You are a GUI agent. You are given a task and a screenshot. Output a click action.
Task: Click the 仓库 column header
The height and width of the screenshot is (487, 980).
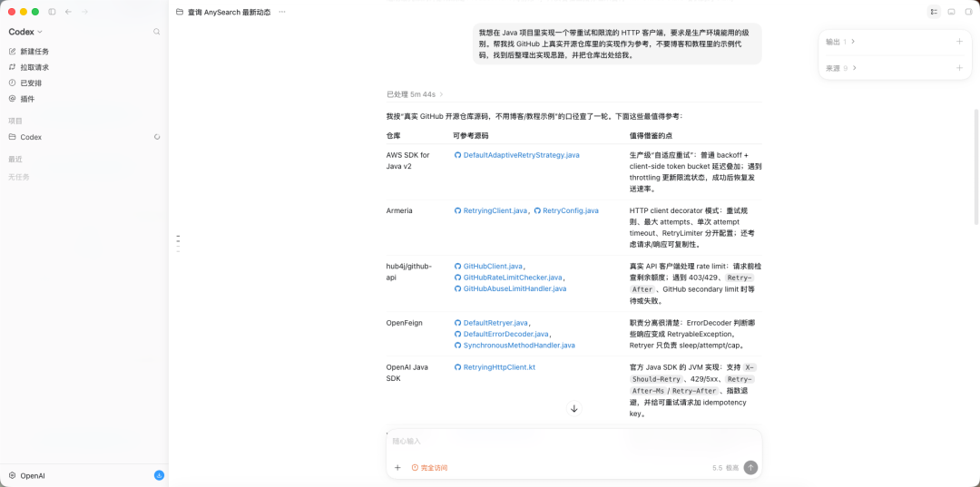pyautogui.click(x=393, y=135)
